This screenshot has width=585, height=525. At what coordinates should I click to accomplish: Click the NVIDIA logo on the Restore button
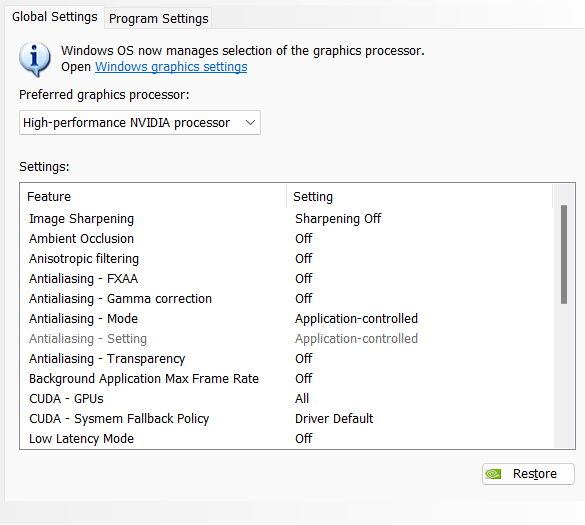493,474
